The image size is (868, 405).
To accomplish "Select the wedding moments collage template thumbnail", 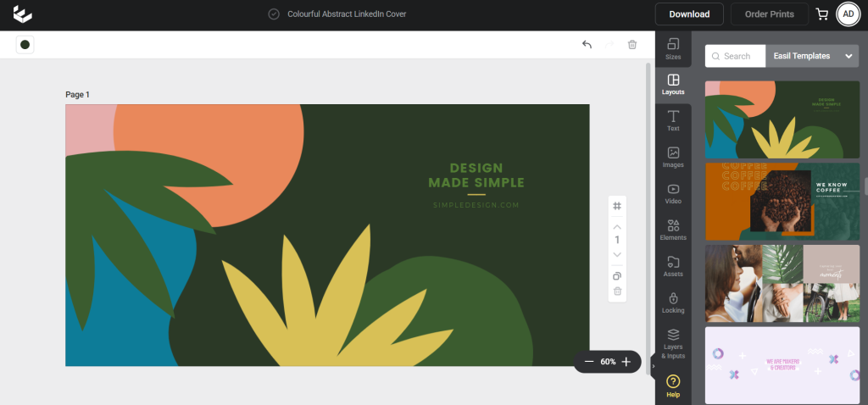I will (782, 284).
